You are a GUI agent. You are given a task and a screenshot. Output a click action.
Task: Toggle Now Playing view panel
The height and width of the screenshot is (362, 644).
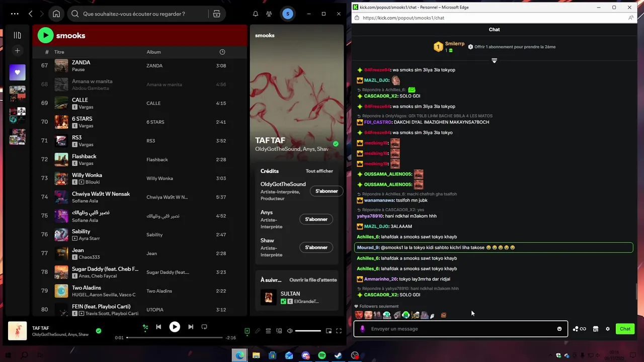tap(247, 331)
